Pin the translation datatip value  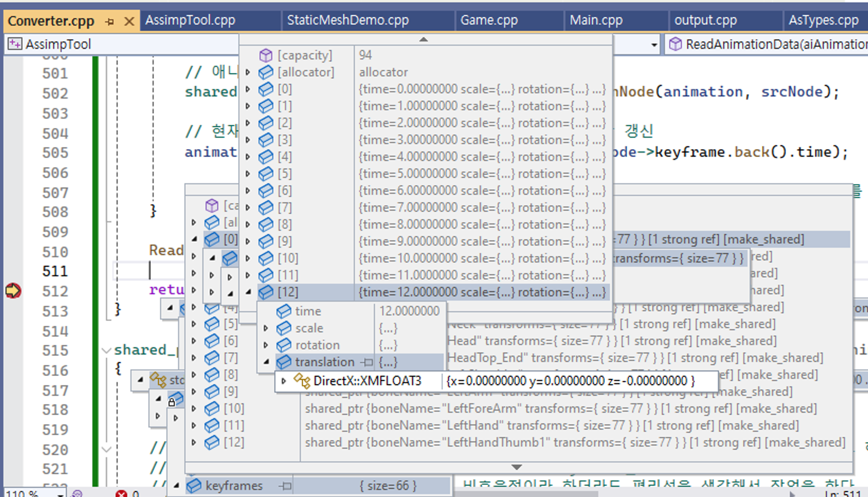pos(367,362)
